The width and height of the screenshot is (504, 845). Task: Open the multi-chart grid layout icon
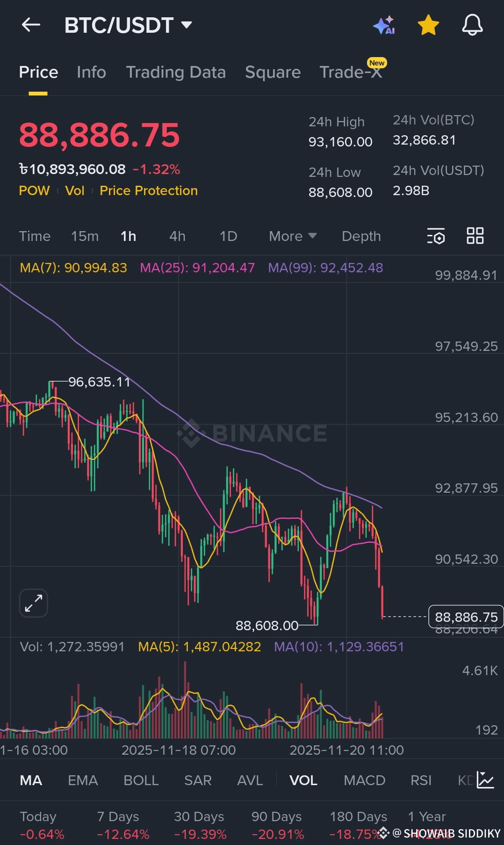tap(475, 235)
